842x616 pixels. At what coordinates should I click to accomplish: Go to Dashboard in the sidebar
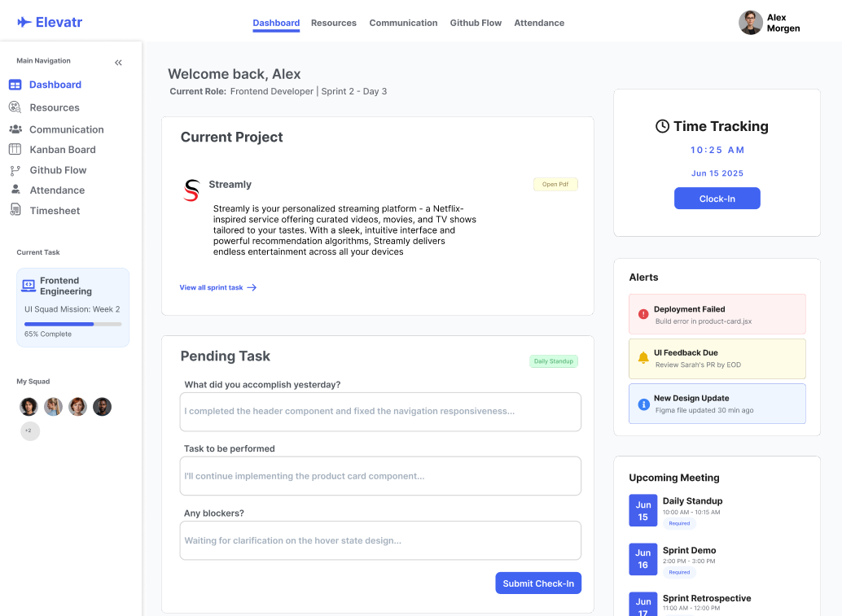click(55, 85)
